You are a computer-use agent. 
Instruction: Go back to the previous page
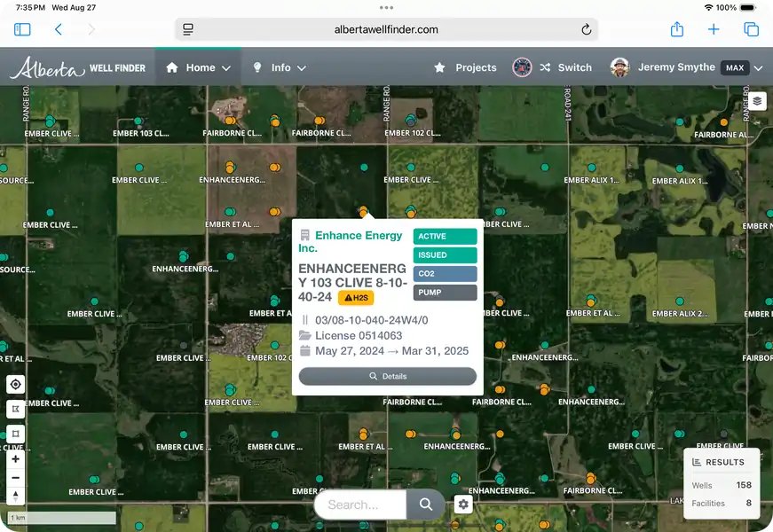59,29
